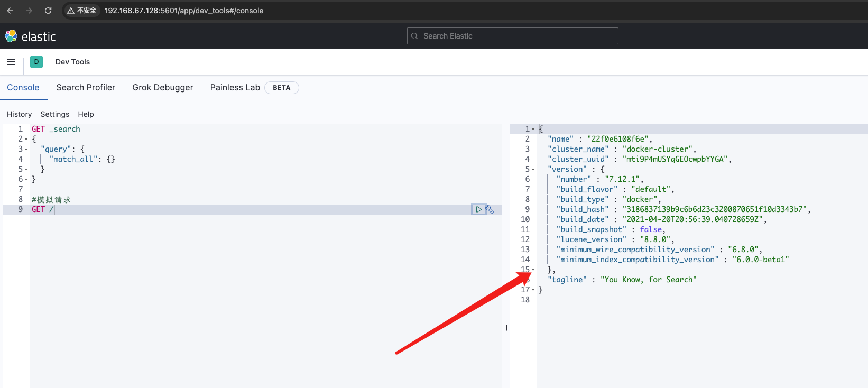Click the version number "7.12.1"
Viewport: 868px width, 388px height.
pos(622,179)
